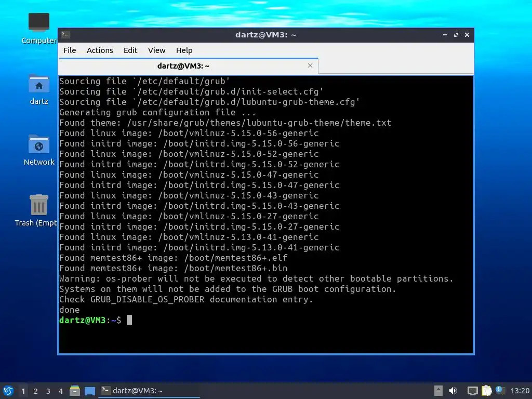This screenshot has height=399, width=532.
Task: Select the Network desktop icon
Action: [39, 150]
